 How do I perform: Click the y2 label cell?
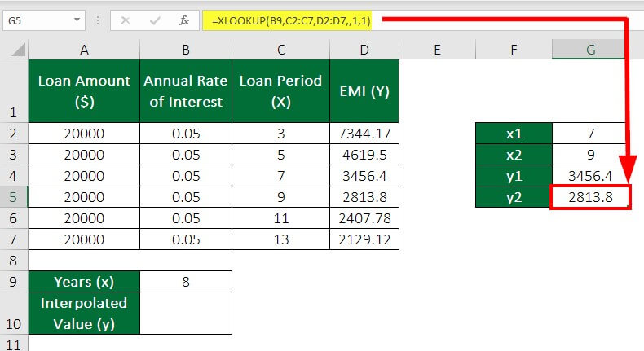(514, 197)
